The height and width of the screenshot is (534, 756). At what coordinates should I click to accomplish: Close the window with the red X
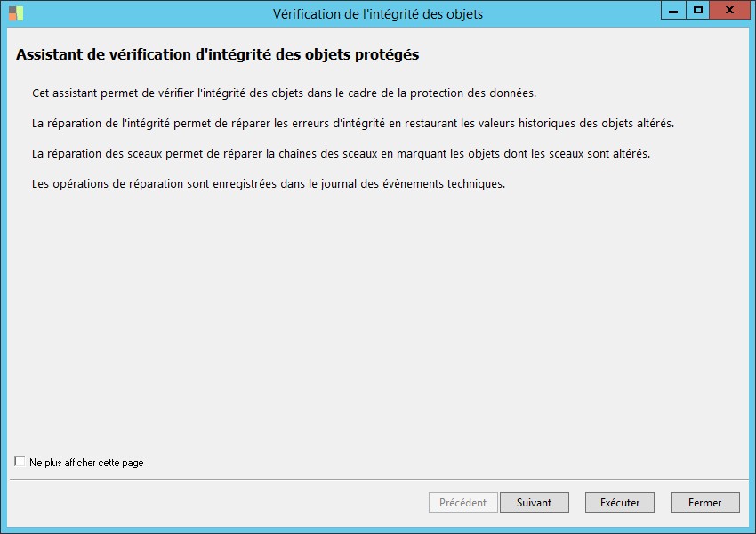coord(729,10)
